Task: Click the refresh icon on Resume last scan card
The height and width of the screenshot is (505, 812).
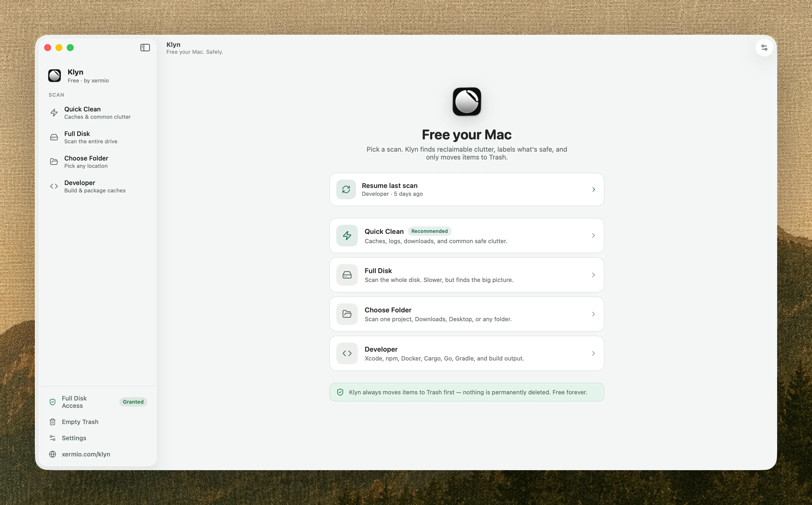Action: [x=346, y=189]
